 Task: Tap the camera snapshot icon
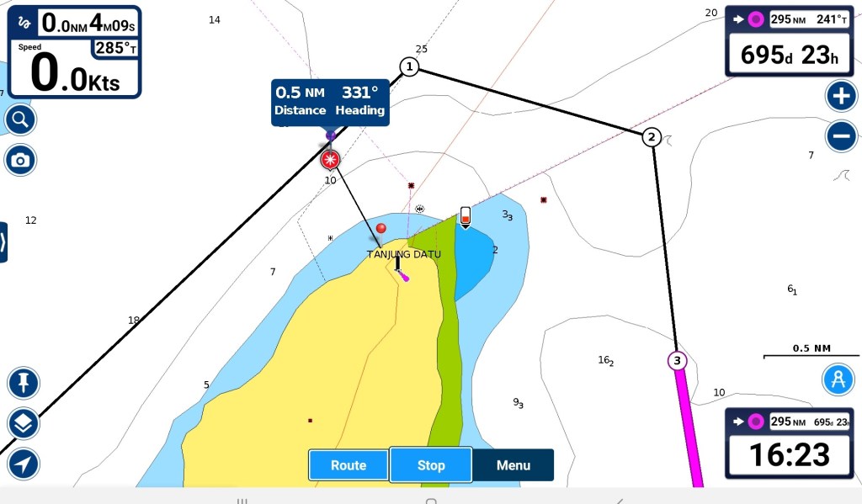tap(20, 160)
